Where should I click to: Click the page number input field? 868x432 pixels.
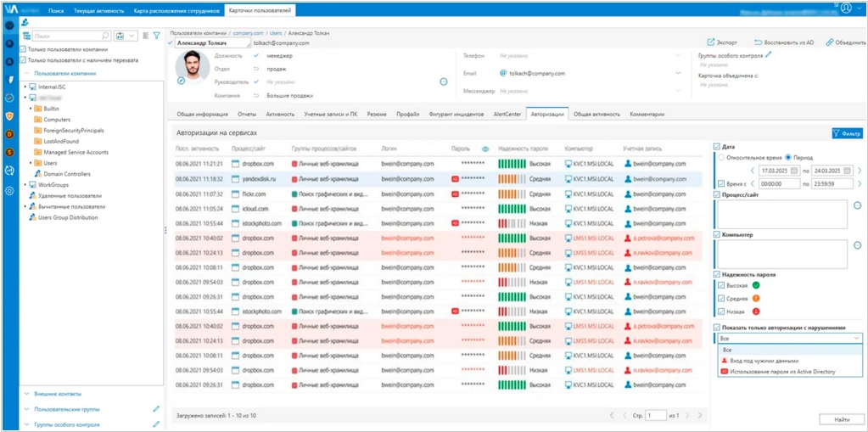655,415
